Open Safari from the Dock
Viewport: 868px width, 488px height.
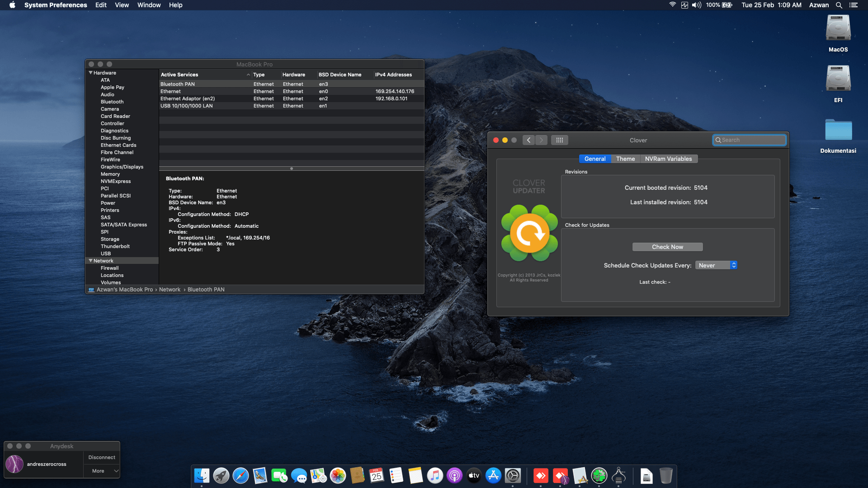click(x=241, y=475)
